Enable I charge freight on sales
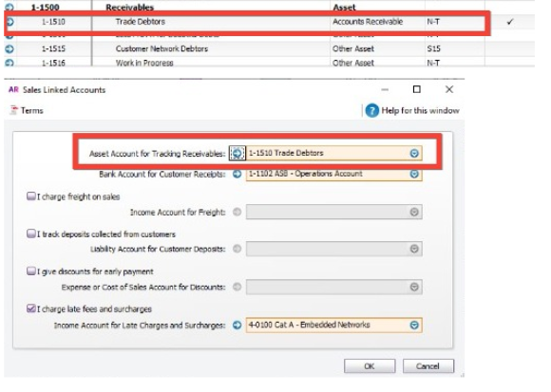551x392 pixels. 31,196
